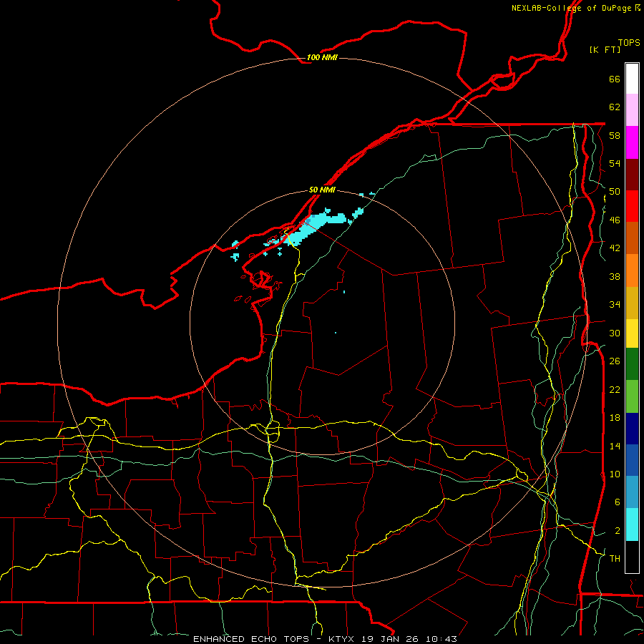Click the legend value 14

click(x=615, y=446)
